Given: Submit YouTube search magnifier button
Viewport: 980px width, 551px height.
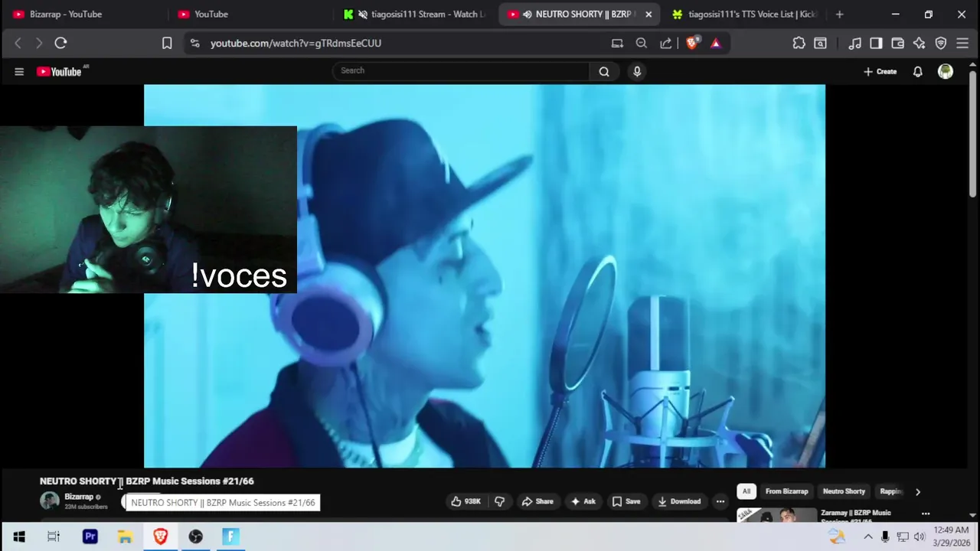Looking at the screenshot, I should tap(604, 71).
